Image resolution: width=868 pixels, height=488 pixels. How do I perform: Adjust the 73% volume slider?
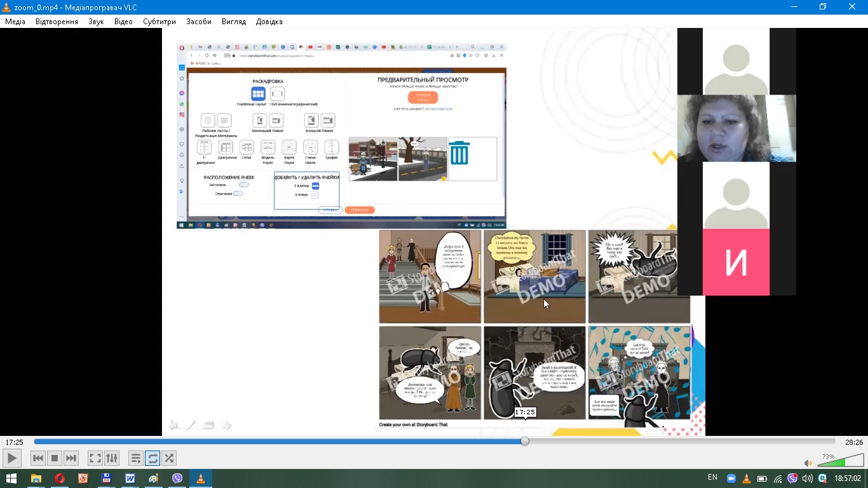(839, 462)
